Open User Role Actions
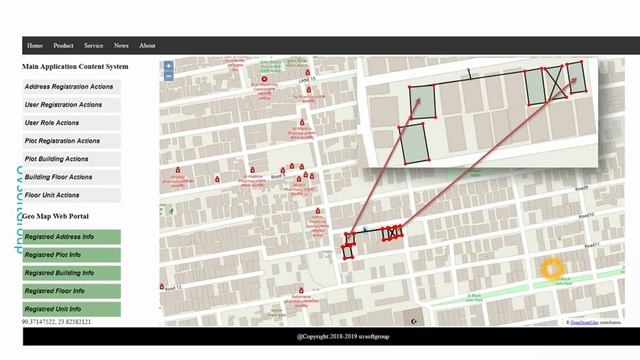Screen dimensions: 640x360 coord(71,123)
